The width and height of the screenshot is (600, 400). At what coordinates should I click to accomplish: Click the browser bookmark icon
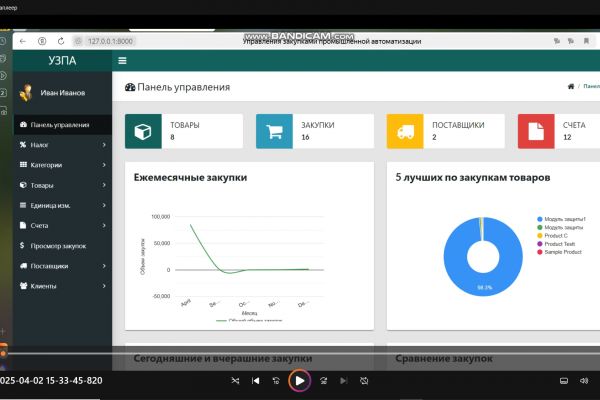pyautogui.click(x=586, y=41)
